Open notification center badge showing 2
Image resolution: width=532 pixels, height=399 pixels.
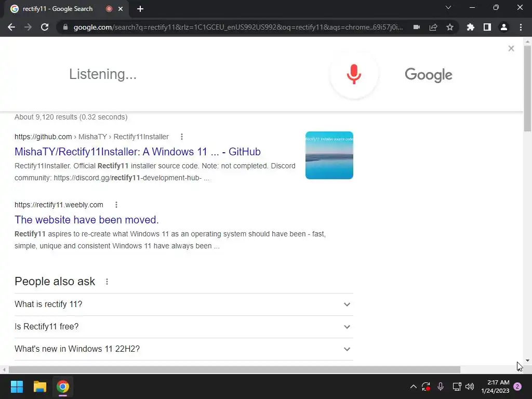(x=517, y=387)
